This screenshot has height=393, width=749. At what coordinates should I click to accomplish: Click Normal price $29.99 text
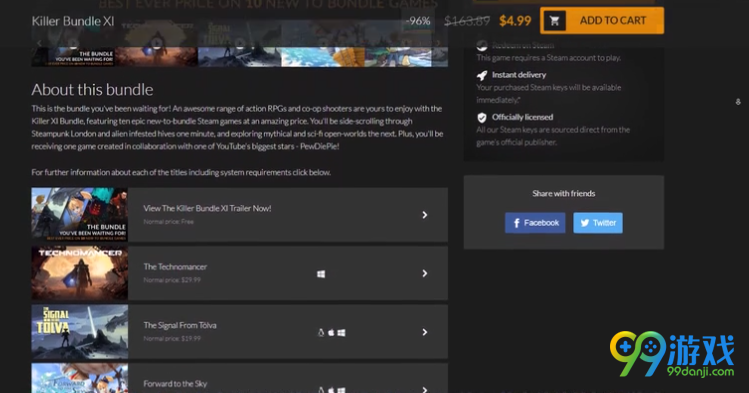tap(172, 280)
